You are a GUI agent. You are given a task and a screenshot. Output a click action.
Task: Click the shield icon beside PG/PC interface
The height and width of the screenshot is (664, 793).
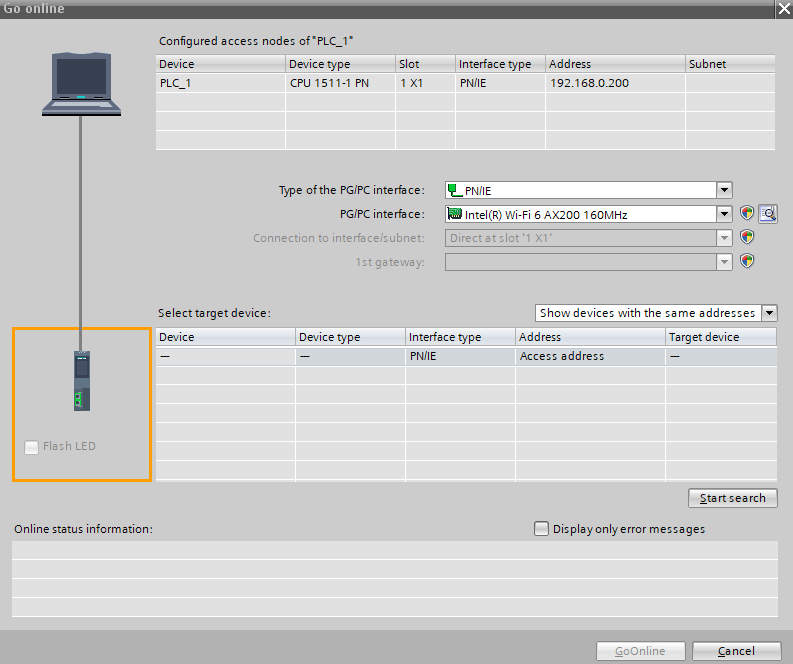click(x=747, y=213)
